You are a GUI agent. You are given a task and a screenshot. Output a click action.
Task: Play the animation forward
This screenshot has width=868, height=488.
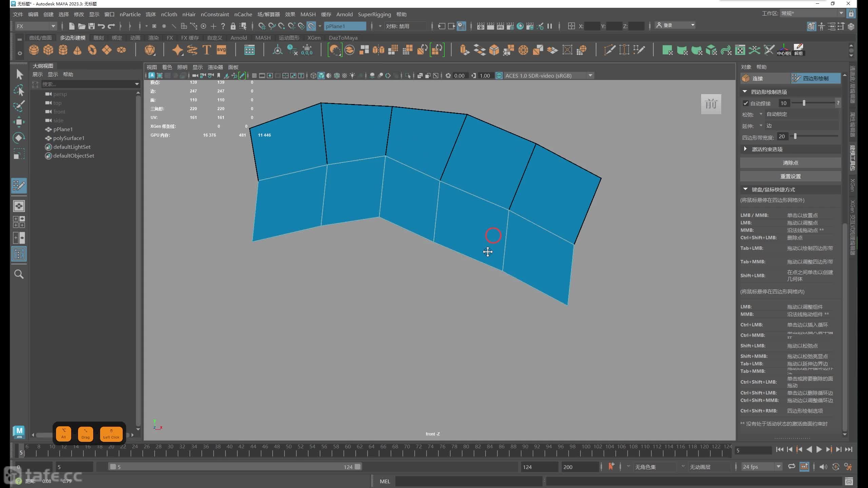[819, 450]
